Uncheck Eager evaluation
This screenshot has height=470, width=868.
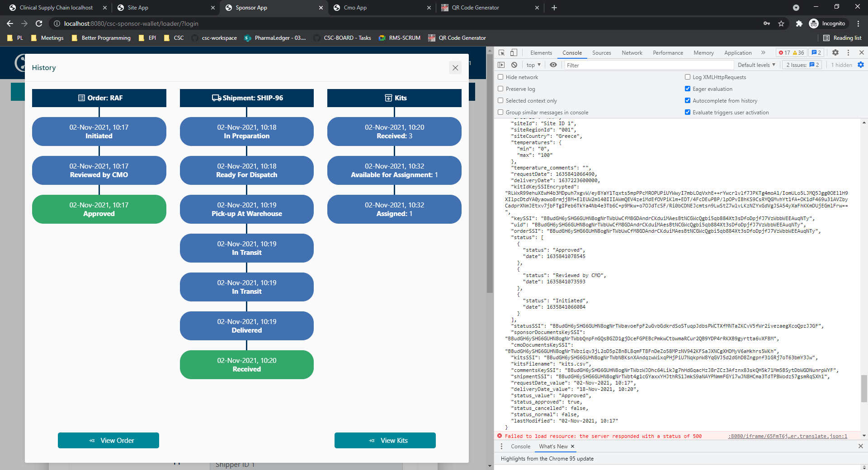pos(688,89)
